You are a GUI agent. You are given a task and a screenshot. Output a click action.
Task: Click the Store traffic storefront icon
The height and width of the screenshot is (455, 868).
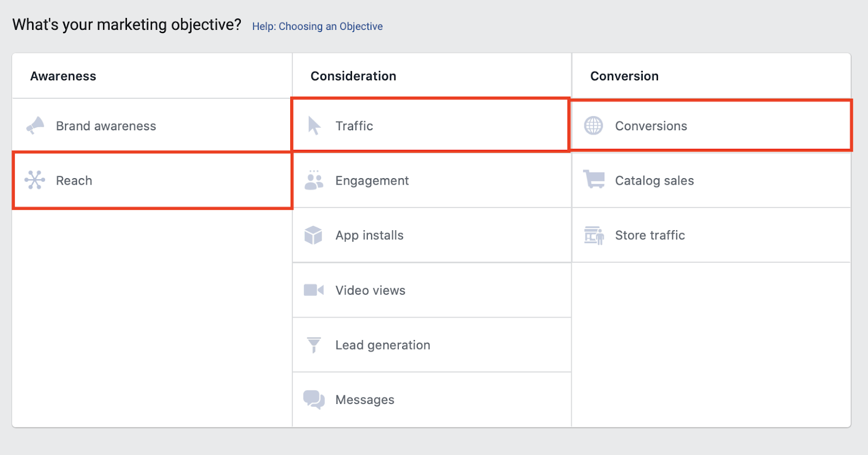coord(593,235)
